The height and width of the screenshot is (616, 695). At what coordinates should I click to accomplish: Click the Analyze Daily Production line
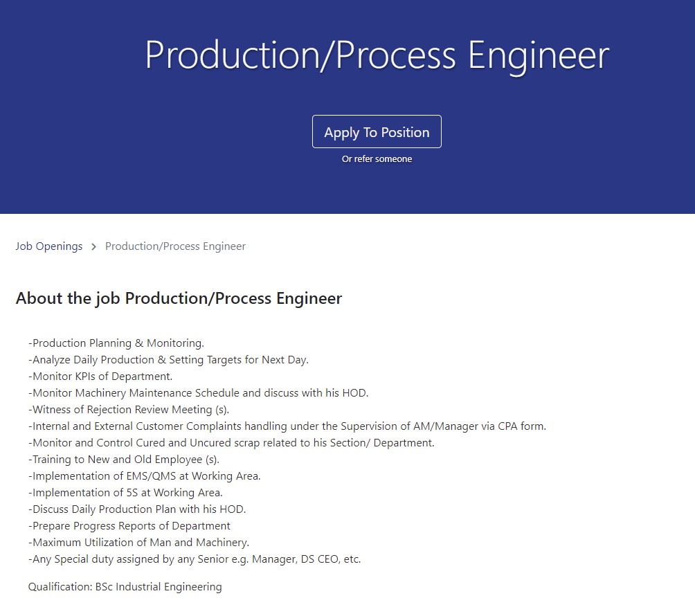click(x=168, y=360)
